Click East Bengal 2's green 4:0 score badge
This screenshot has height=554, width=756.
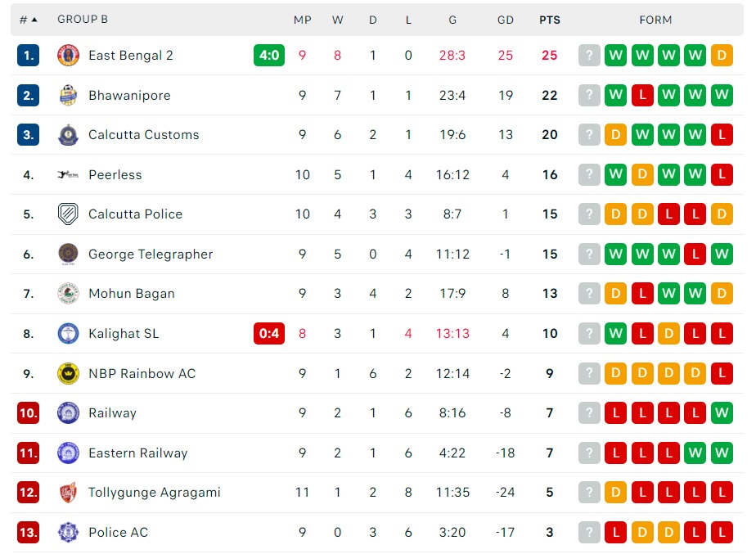pos(269,56)
